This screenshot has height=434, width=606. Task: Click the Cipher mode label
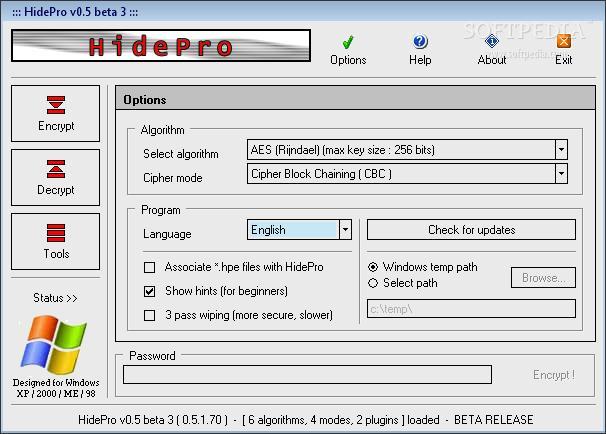(x=173, y=178)
